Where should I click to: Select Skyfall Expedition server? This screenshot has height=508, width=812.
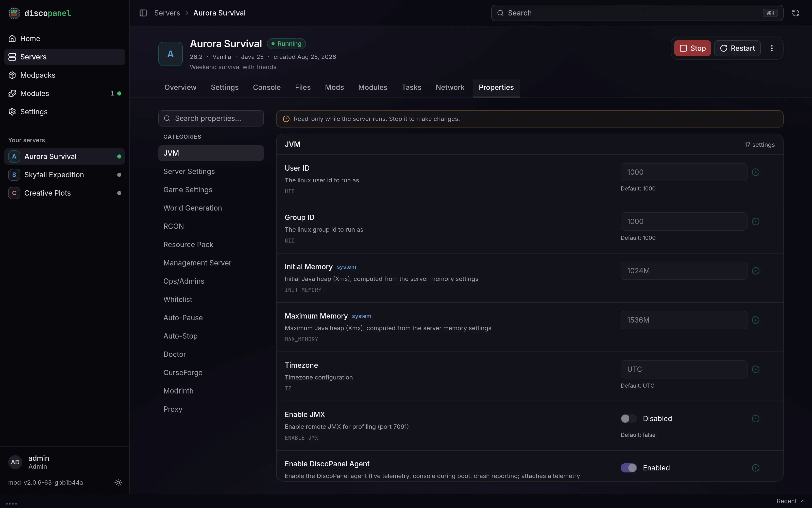(64, 175)
